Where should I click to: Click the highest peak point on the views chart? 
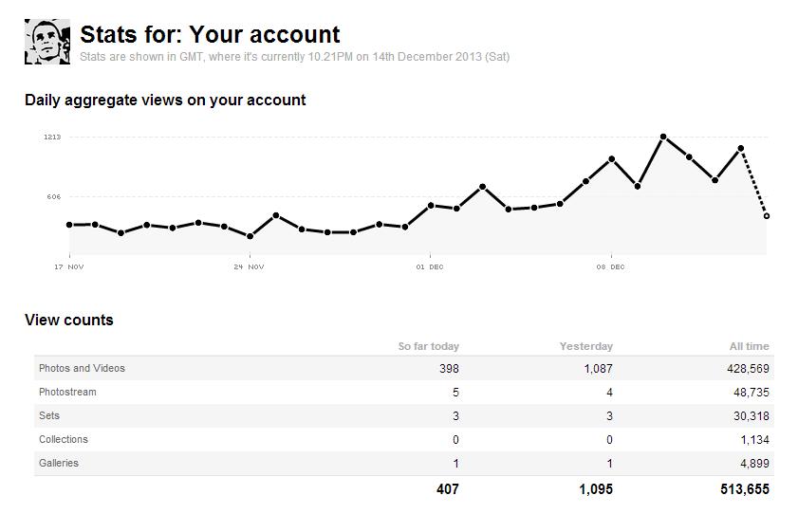[x=663, y=137]
